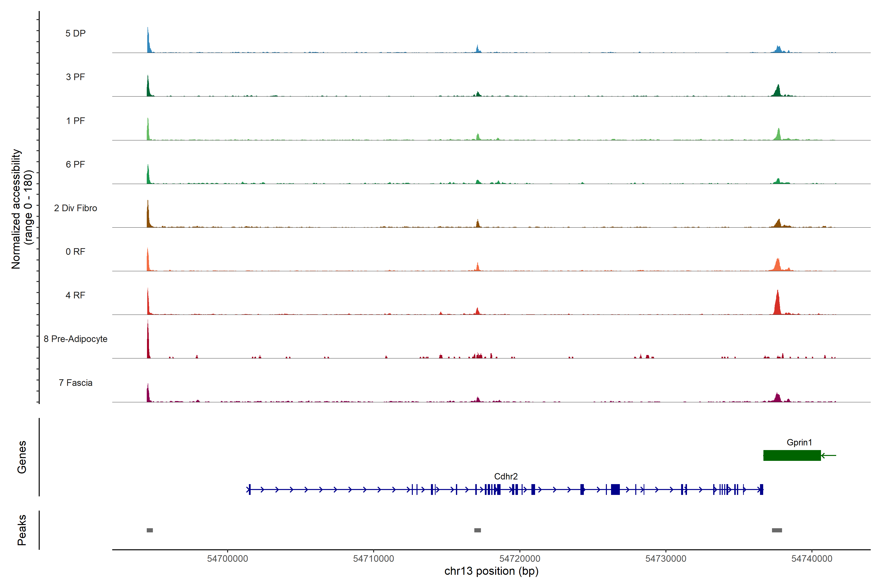Click the large Cdhr2 exon block
This screenshot has width=882, height=588.
615,489
